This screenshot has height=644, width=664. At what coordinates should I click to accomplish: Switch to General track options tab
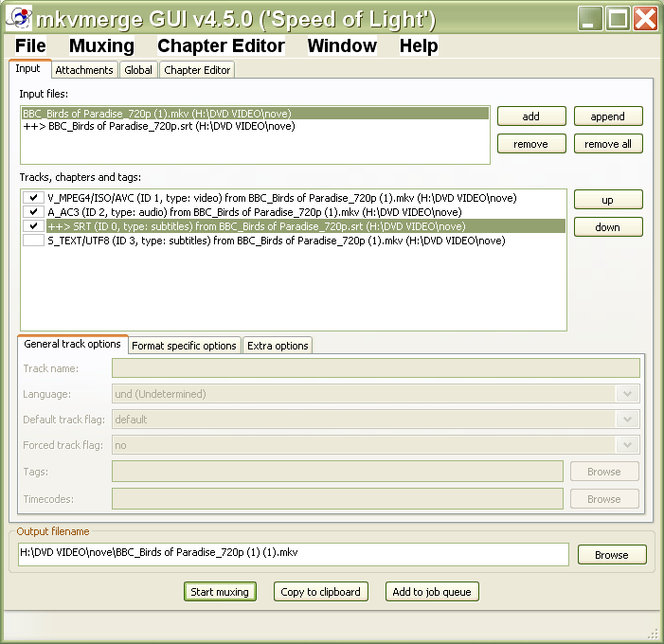(x=72, y=344)
